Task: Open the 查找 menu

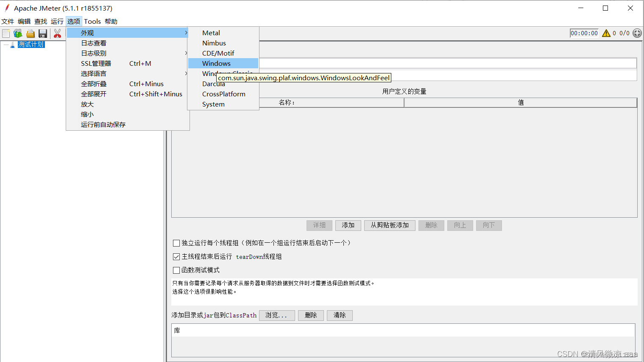Action: click(41, 21)
